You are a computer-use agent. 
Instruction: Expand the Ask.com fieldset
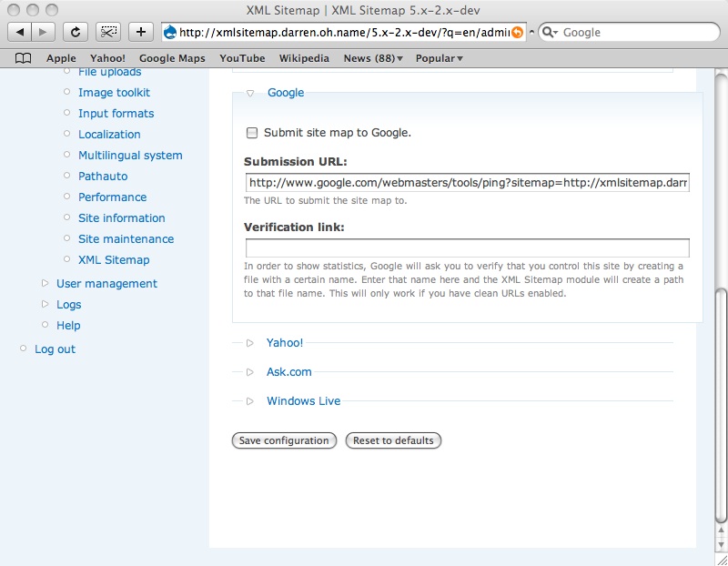point(249,372)
